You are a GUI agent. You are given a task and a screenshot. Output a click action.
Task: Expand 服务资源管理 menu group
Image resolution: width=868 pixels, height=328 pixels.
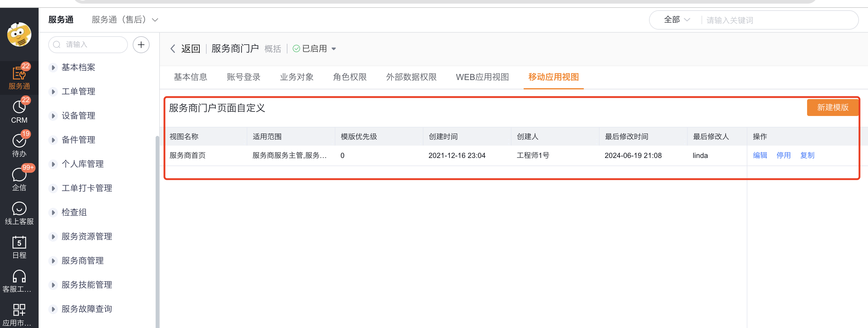[x=53, y=236]
